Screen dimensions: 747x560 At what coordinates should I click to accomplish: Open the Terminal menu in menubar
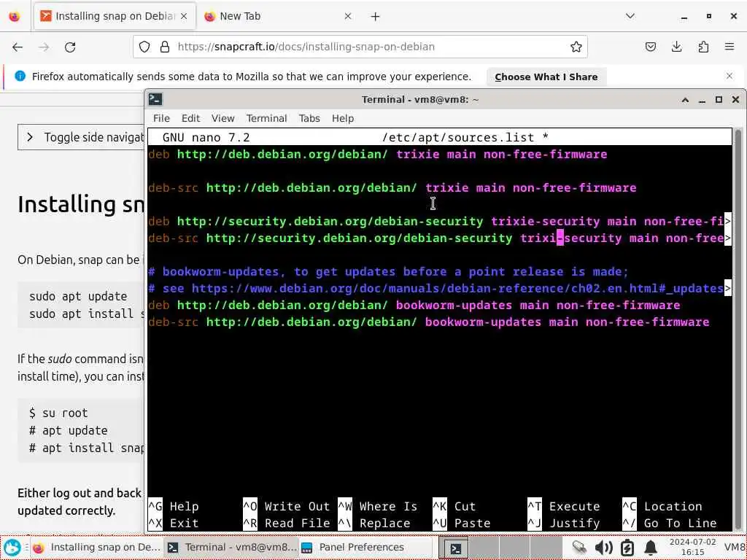(266, 118)
